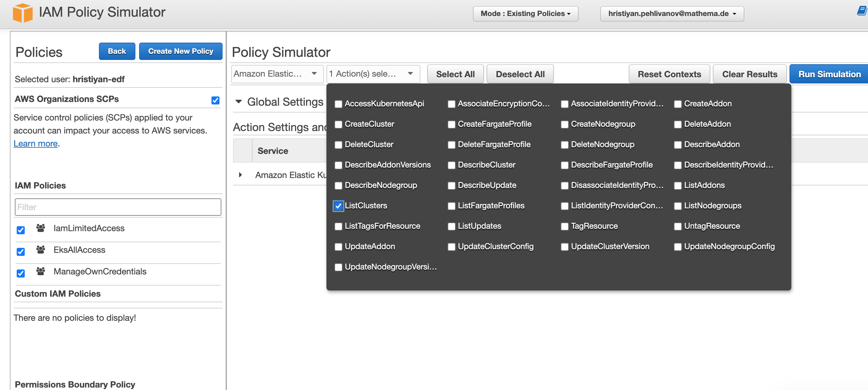Uncheck the ManageOwnCredentials policy

20,273
